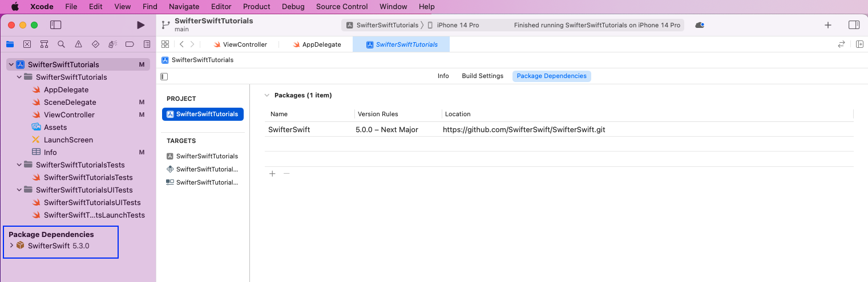868x282 pixels.
Task: Go back with the left chevron
Action: pos(181,44)
